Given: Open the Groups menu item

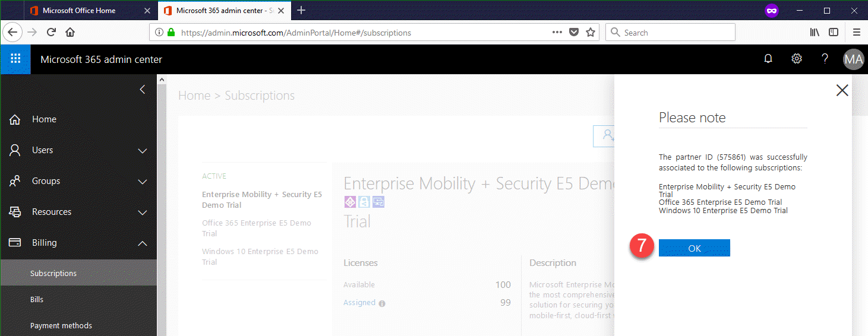Looking at the screenshot, I should point(46,181).
